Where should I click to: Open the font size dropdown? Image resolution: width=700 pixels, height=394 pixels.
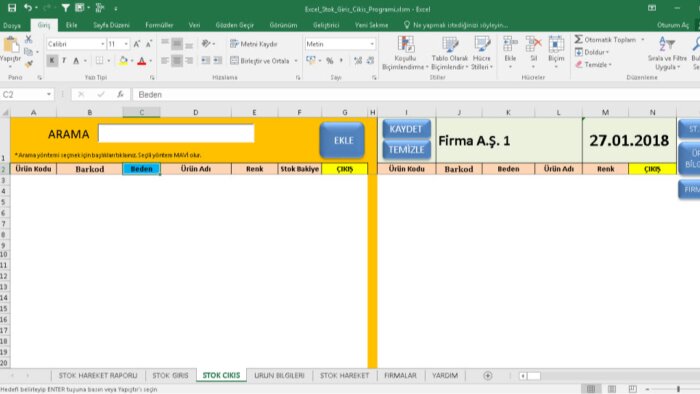[126, 44]
